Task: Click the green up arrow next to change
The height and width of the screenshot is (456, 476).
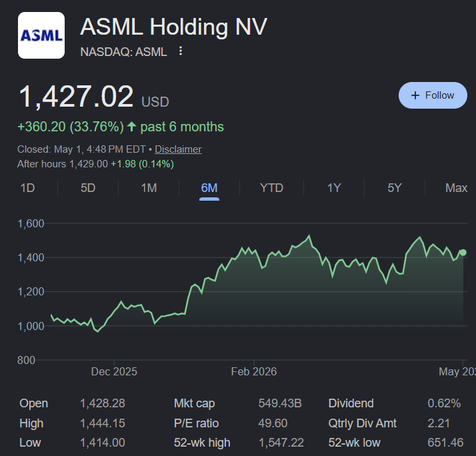Action: [131, 127]
